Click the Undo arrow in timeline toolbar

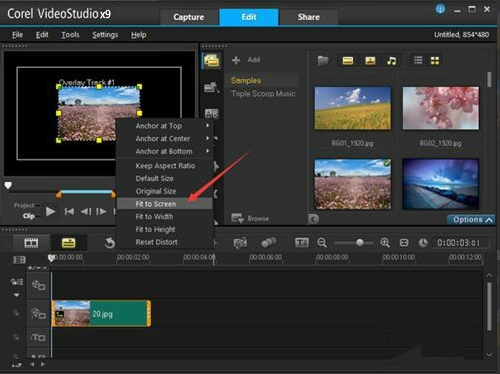(x=109, y=243)
